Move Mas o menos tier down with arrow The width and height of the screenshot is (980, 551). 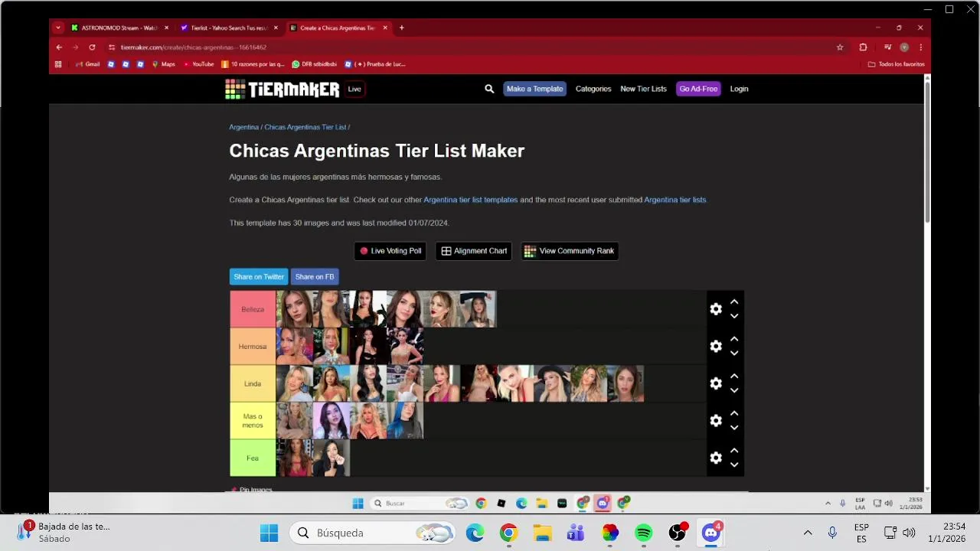click(734, 427)
